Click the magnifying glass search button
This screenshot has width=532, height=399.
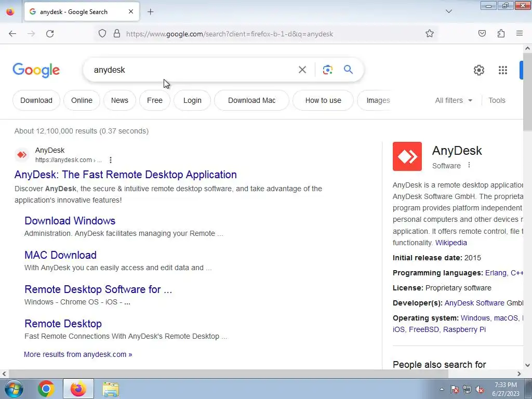pos(348,70)
